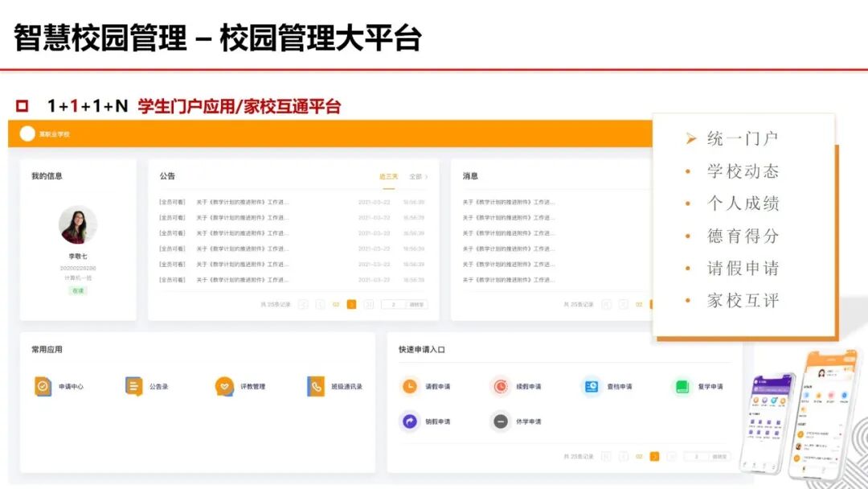868x489 pixels.
Task: Click the green 复学申请 book icon
Action: (683, 386)
